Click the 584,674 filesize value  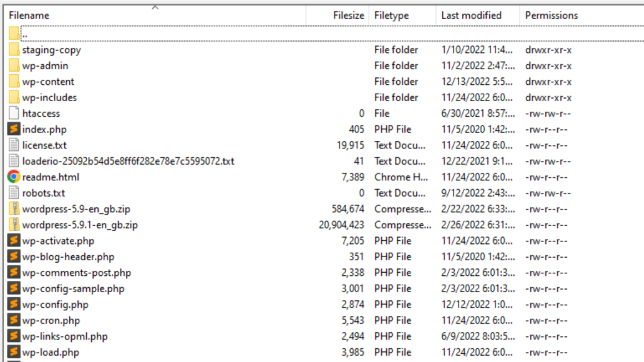coord(348,209)
